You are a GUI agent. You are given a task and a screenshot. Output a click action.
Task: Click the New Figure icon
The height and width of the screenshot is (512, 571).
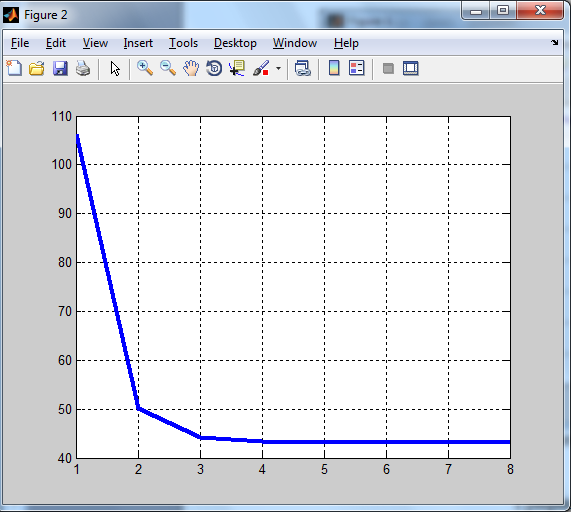tap(14, 68)
